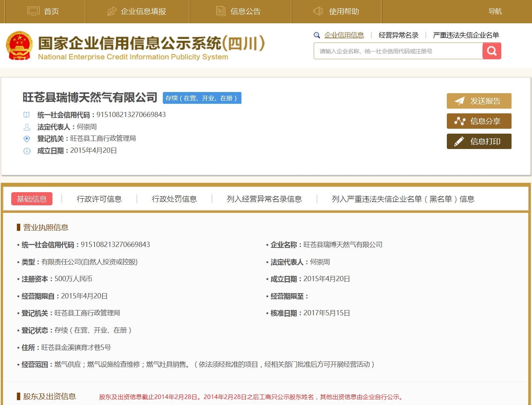Click credit code 915108213270669843 in license info

(116, 245)
